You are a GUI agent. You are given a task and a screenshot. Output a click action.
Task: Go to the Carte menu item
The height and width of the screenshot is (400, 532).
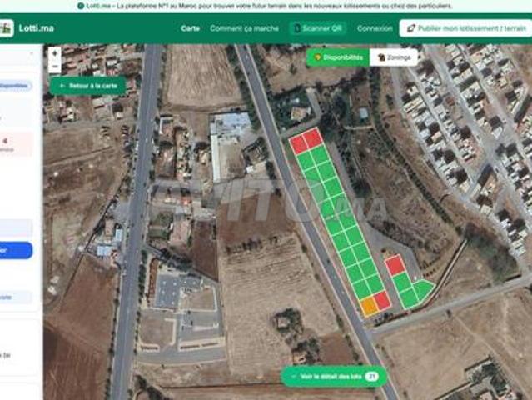click(x=190, y=28)
